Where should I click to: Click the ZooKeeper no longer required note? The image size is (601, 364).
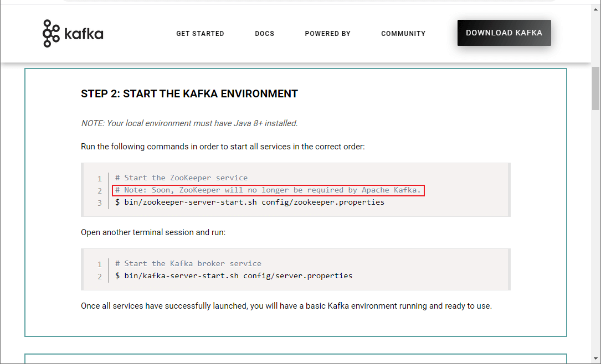click(268, 190)
